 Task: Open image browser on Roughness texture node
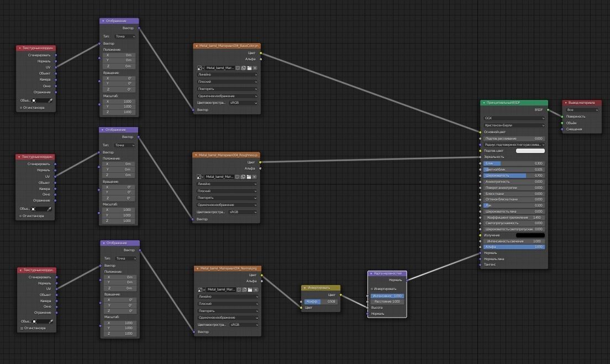tap(200, 177)
